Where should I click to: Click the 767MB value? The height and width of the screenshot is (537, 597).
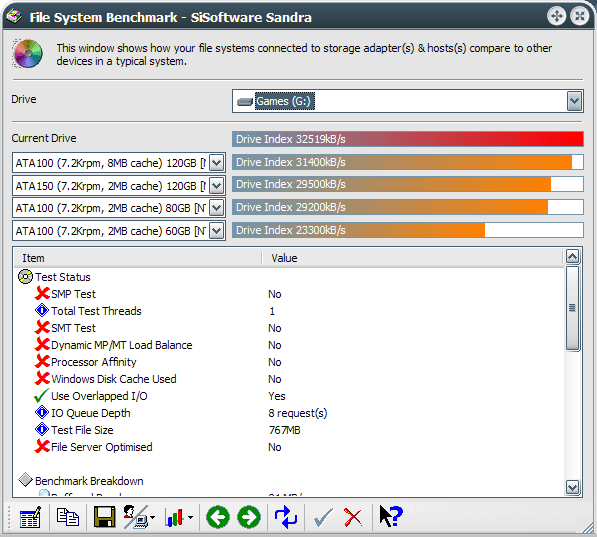coord(284,430)
